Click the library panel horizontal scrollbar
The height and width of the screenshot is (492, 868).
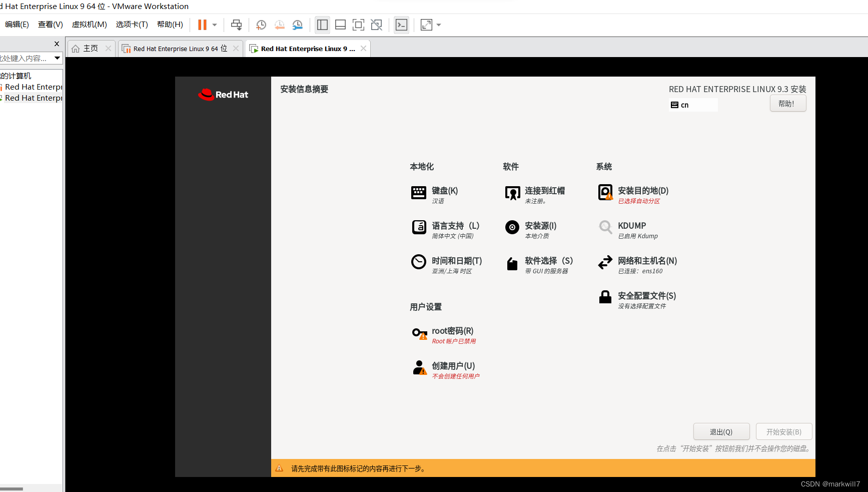[12, 488]
